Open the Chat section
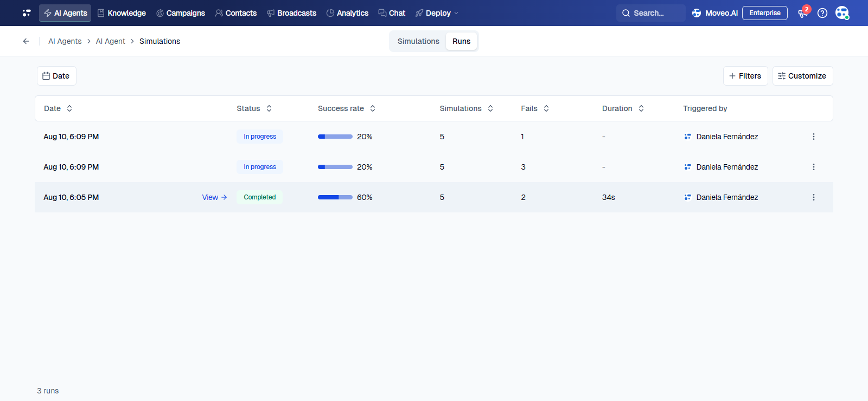The height and width of the screenshot is (401, 868). [x=392, y=13]
